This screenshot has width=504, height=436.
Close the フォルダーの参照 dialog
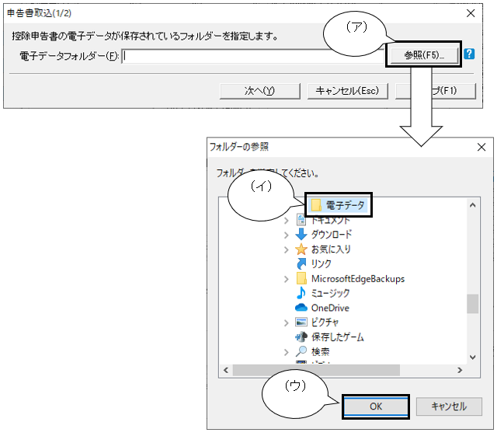(481, 148)
